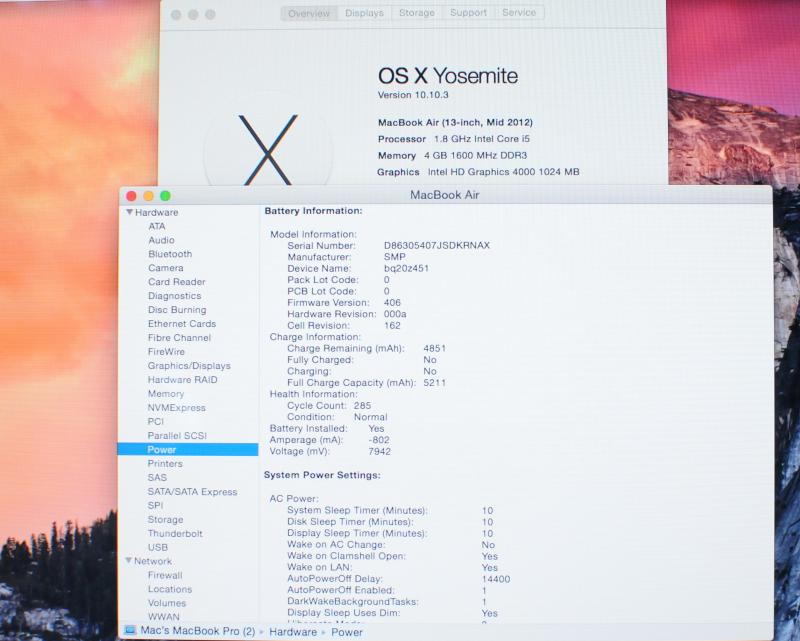This screenshot has height=641, width=800.
Task: Click the Battery Information heading
Action: 313,211
